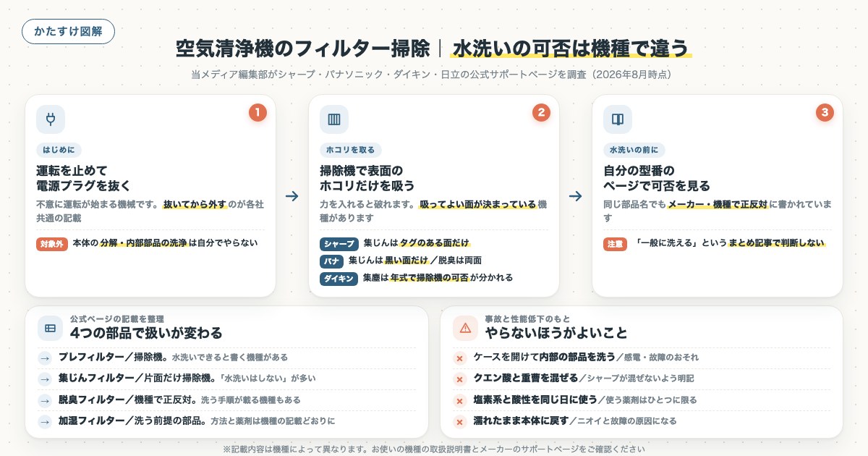Click the text 集塵は年式で掃除機の可否が分かれる
This screenshot has height=456, width=868.
click(x=438, y=278)
